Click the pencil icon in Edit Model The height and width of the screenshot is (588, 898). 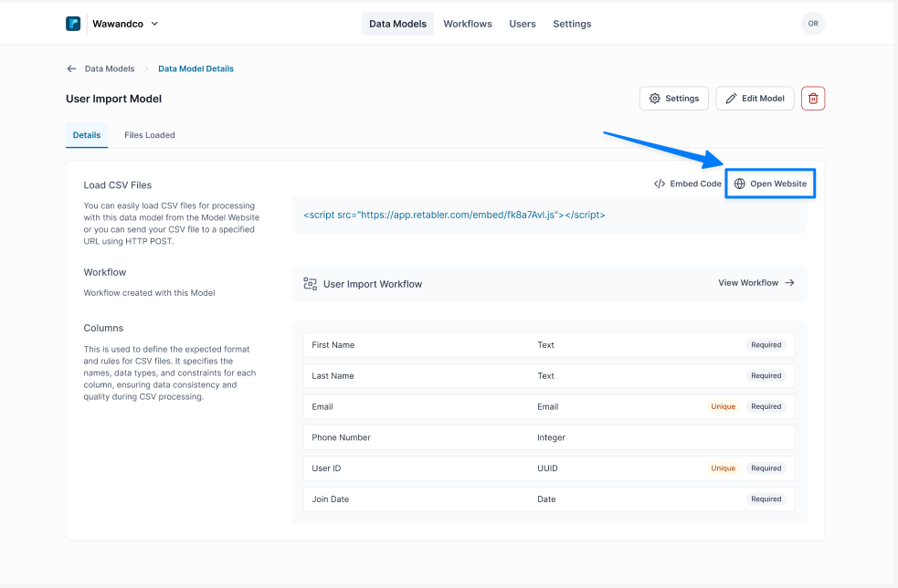coord(731,99)
